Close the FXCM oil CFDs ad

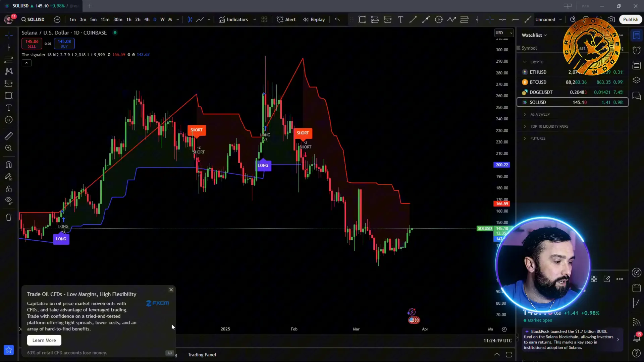pos(171,290)
